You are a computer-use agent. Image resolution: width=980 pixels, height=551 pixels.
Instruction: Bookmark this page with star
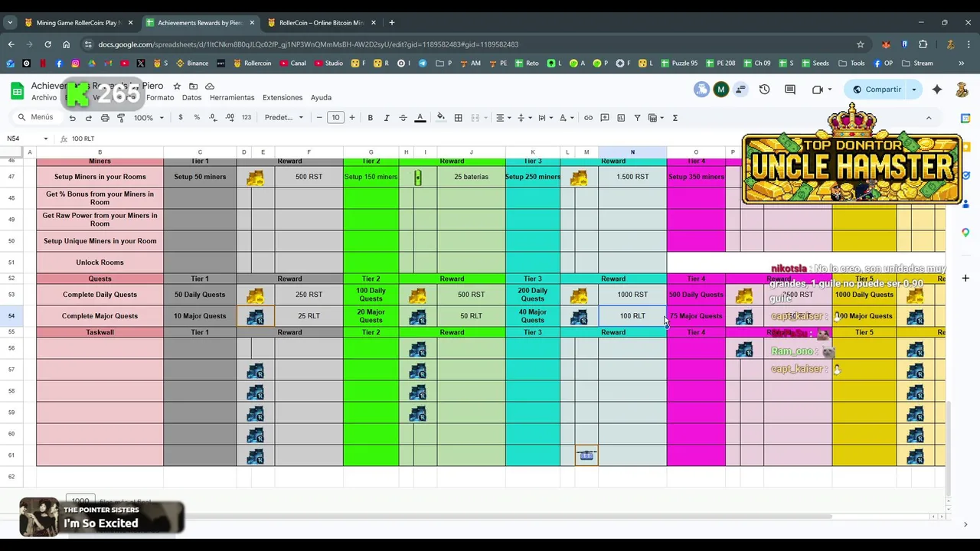click(861, 44)
